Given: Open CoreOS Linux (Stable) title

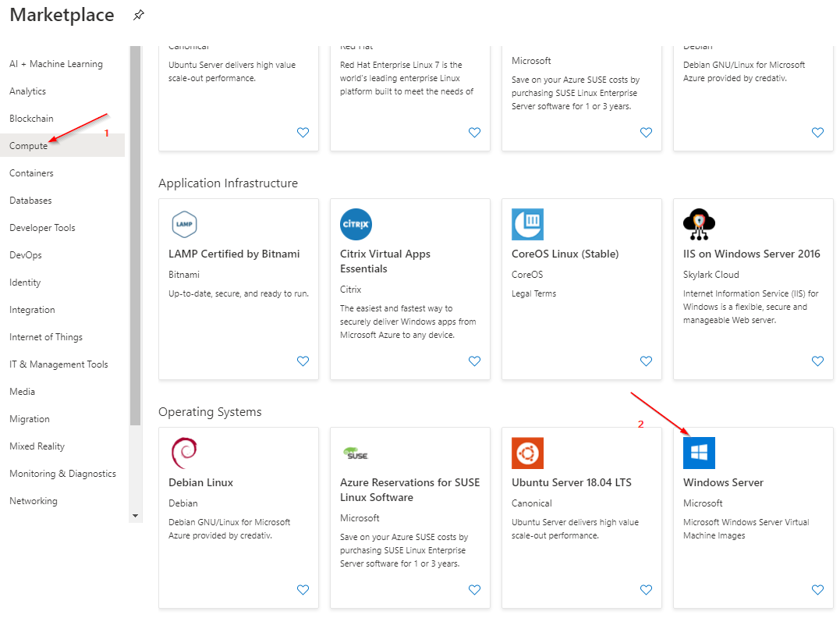Looking at the screenshot, I should (565, 254).
